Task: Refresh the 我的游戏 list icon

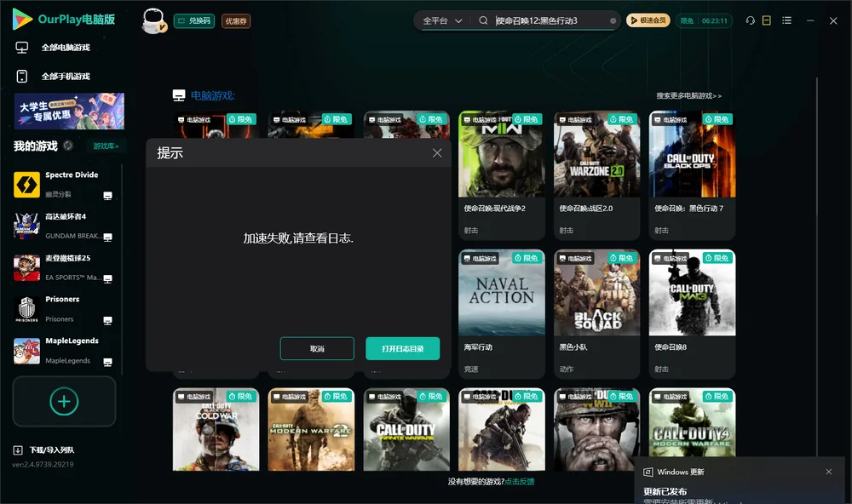Action: [x=68, y=146]
